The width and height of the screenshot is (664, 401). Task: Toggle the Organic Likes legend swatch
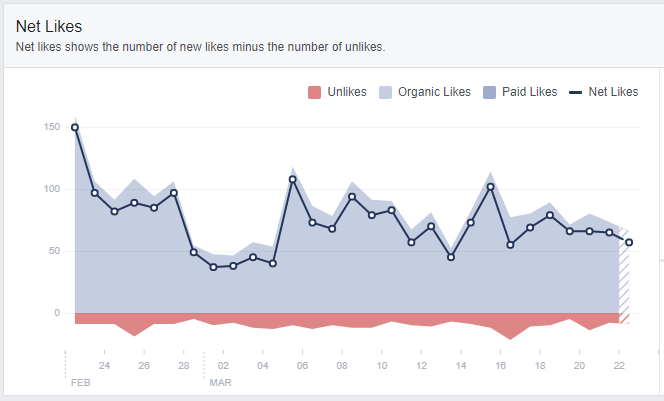[x=385, y=92]
